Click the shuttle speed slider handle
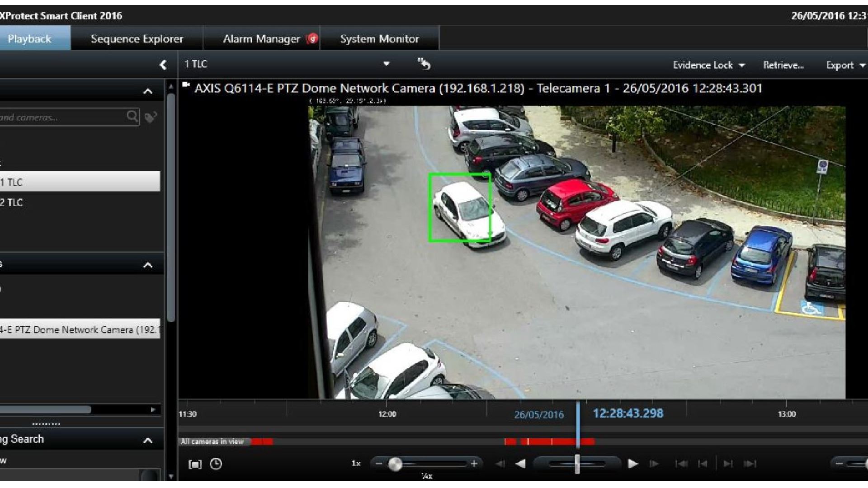The height and width of the screenshot is (488, 868). (577, 464)
